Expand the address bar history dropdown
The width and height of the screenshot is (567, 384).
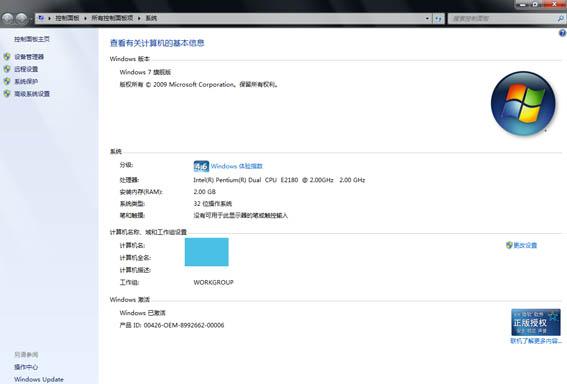[427, 18]
